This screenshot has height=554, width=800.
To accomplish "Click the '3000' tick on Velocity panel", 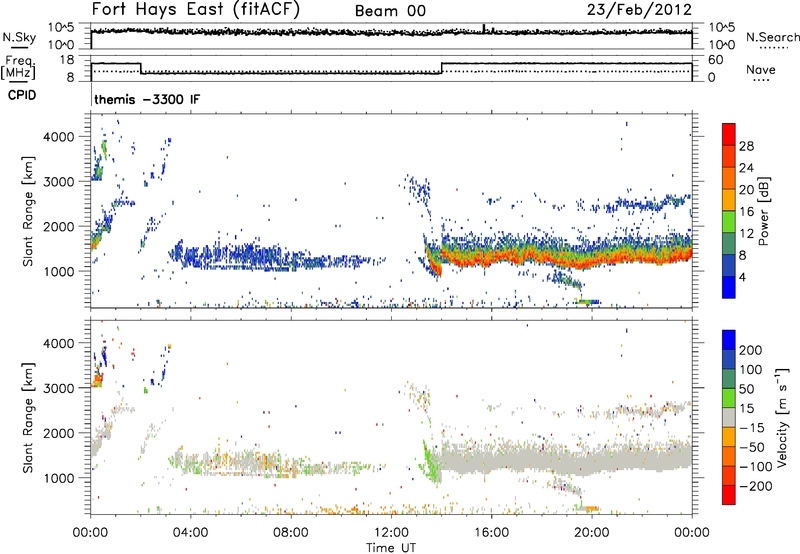I will pos(58,388).
